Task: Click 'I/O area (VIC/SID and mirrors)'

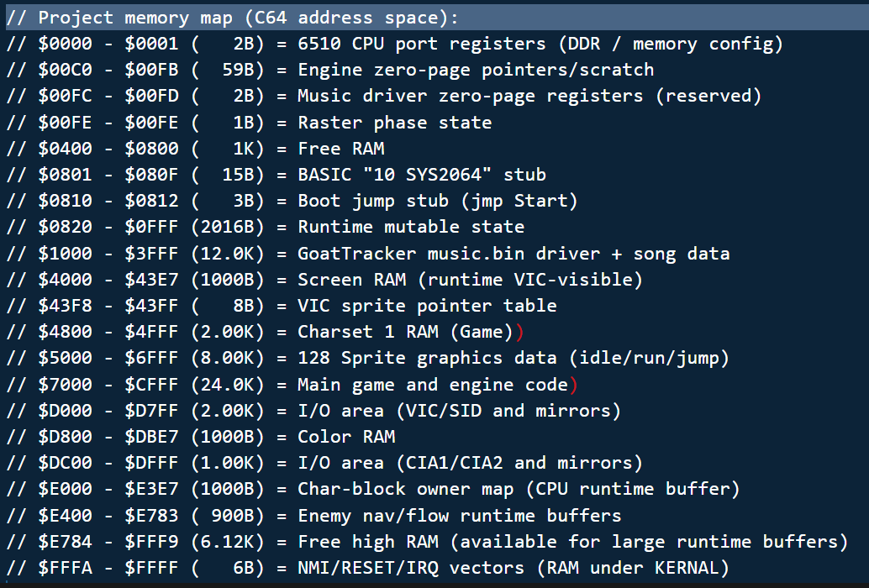Action: click(x=460, y=410)
